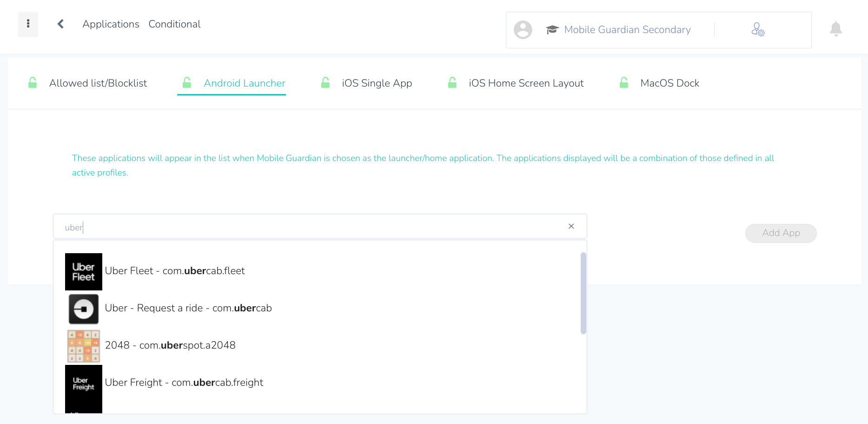Select the Uber Request a ride icon

pyautogui.click(x=84, y=309)
